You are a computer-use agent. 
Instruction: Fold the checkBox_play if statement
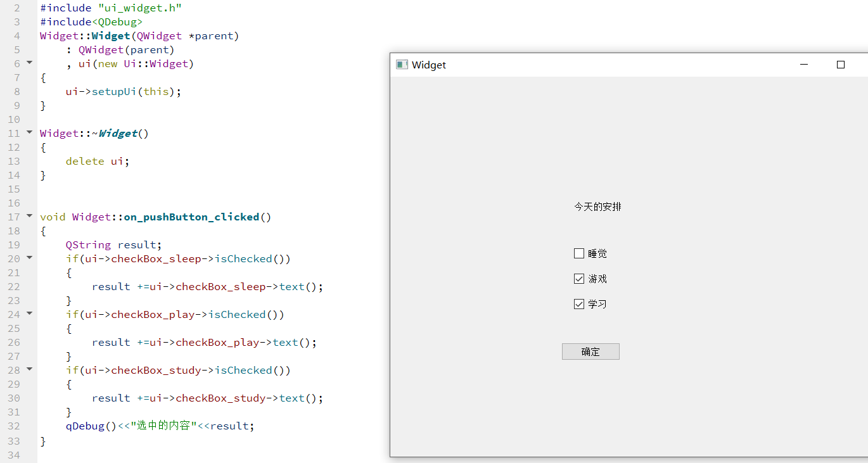click(x=28, y=314)
